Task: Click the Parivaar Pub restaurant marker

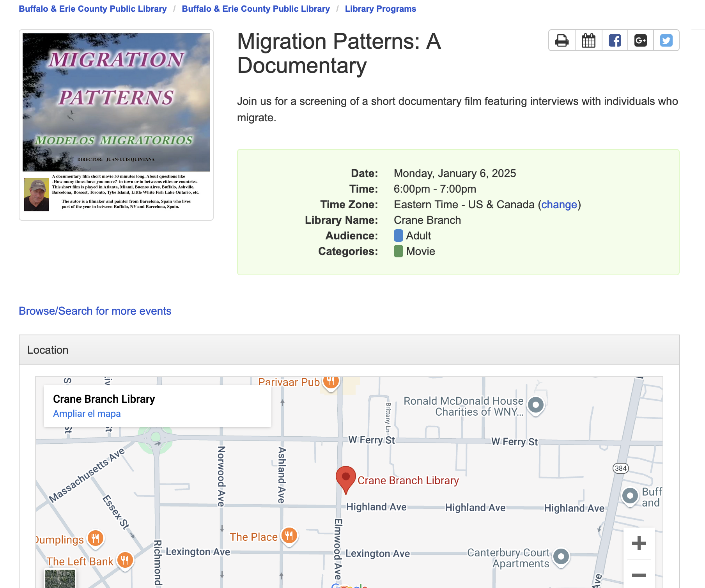Action: (331, 382)
